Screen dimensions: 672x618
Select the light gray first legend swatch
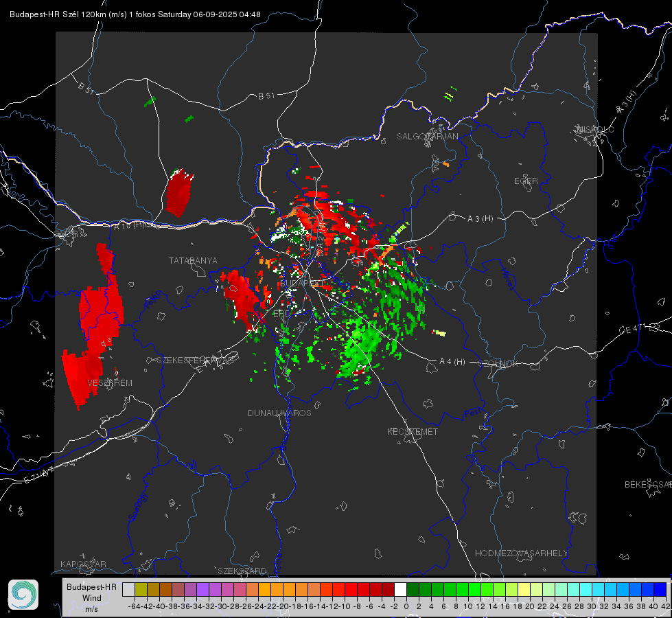click(128, 589)
